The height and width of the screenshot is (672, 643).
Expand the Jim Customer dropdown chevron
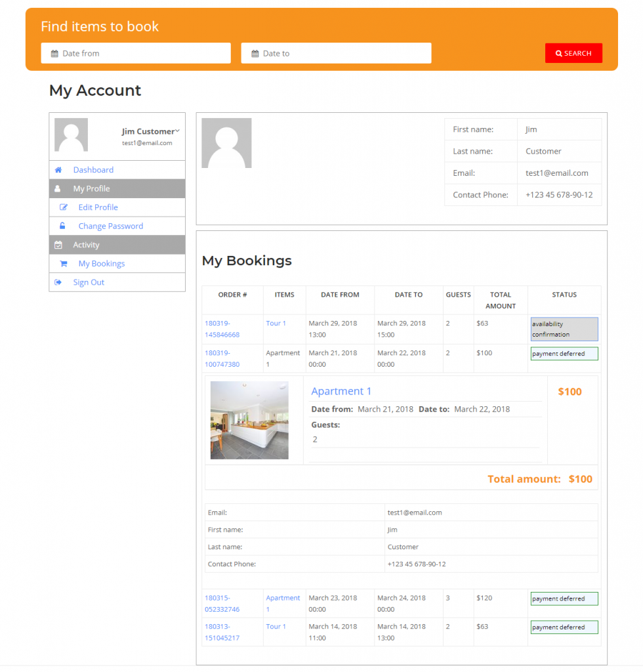[x=177, y=131]
